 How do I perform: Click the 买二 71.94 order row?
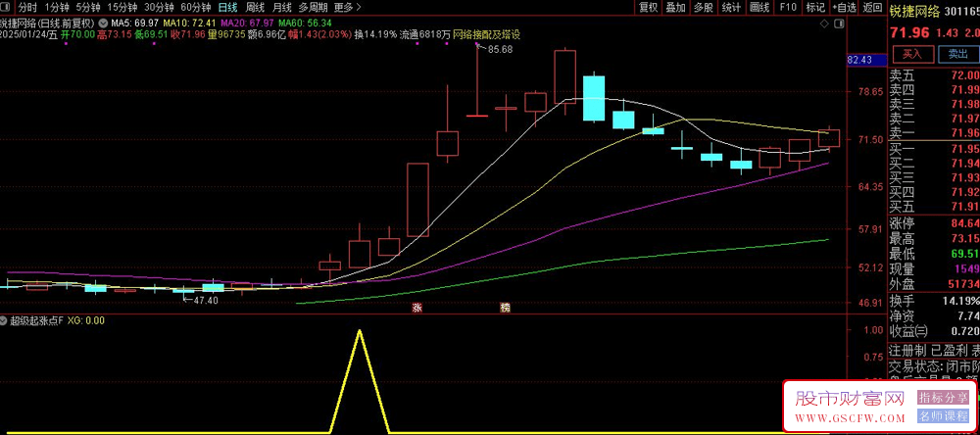[x=934, y=163]
